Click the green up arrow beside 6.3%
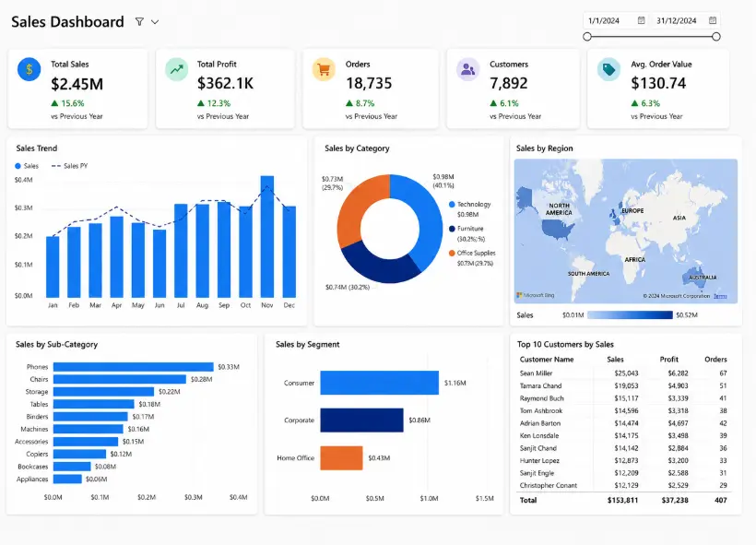This screenshot has width=756, height=545. pyautogui.click(x=634, y=103)
